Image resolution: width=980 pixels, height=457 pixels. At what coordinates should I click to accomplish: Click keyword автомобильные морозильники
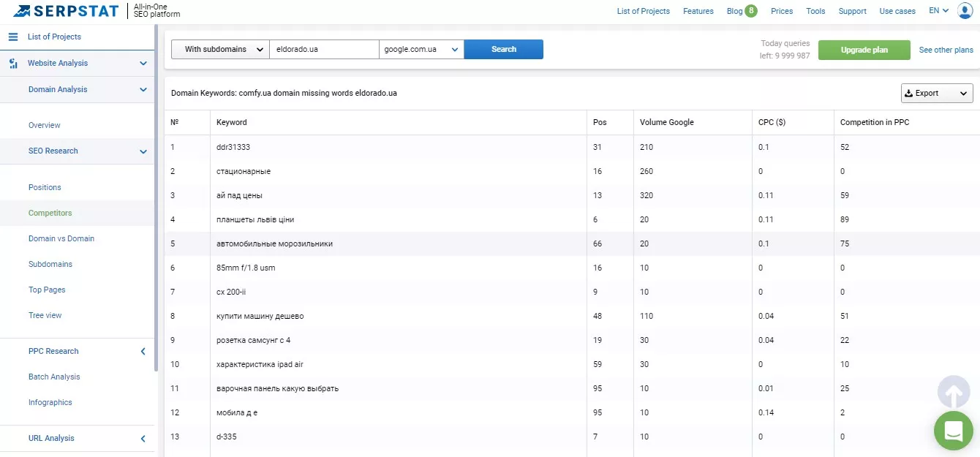pos(274,243)
